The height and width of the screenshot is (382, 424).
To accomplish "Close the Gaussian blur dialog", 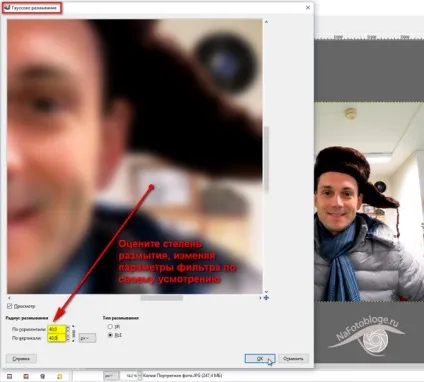I will [308, 7].
